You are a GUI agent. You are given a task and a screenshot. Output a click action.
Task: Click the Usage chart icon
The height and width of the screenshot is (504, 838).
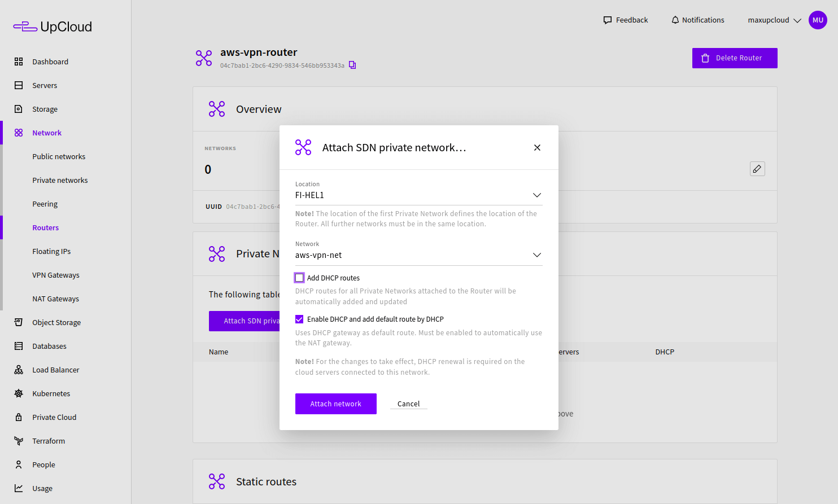19,488
